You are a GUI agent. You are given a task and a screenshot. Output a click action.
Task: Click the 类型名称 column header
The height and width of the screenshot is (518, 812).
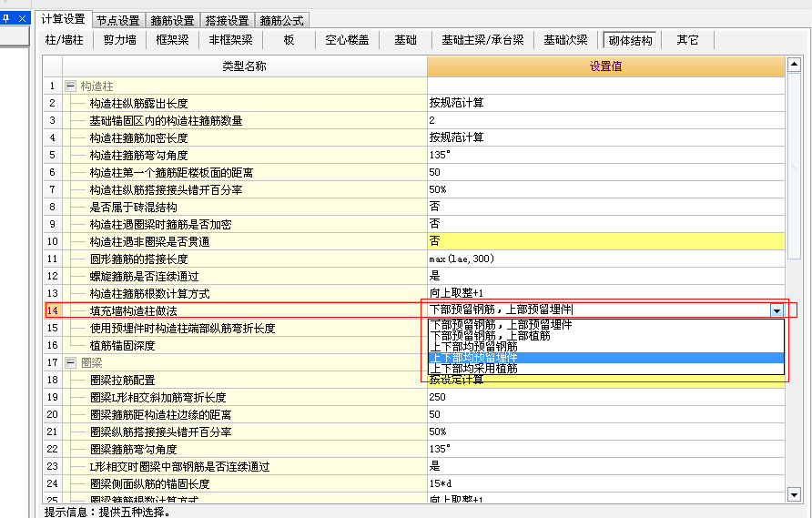(x=245, y=66)
